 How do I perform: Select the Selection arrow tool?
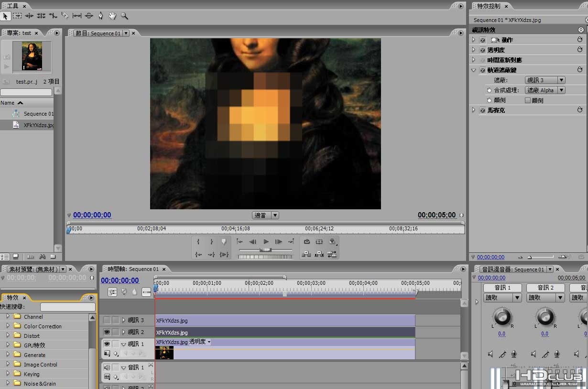[x=6, y=16]
